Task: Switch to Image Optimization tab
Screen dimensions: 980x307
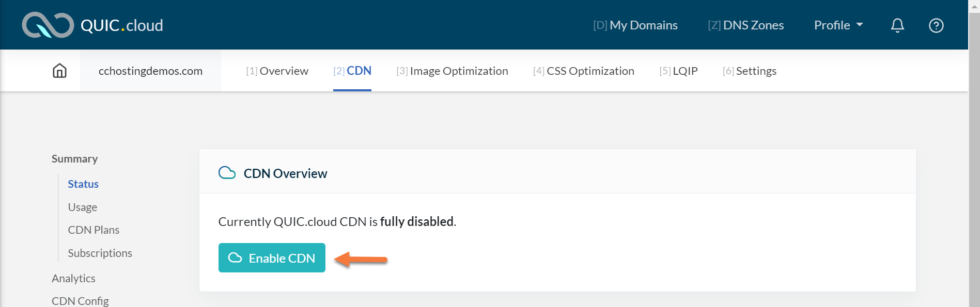Action: [452, 71]
